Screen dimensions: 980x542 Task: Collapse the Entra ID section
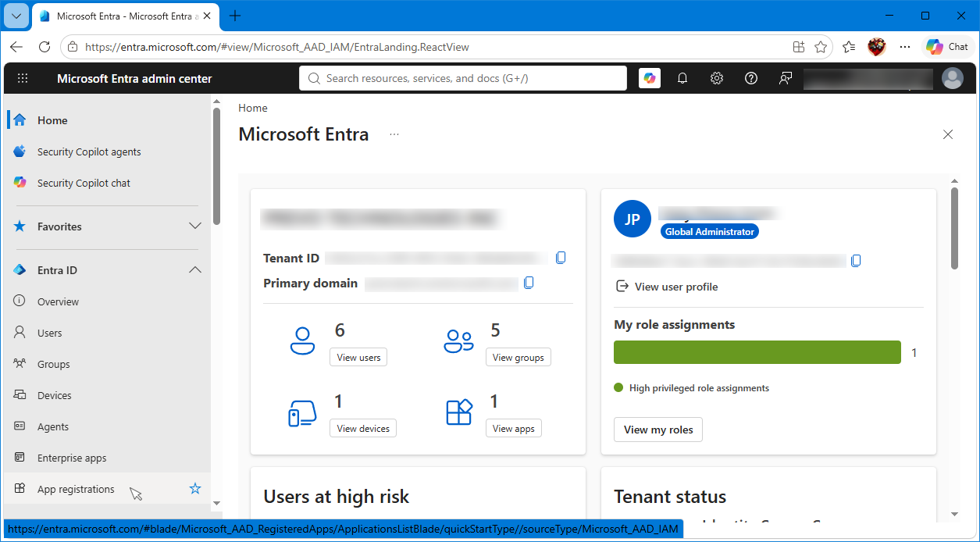[x=195, y=270]
